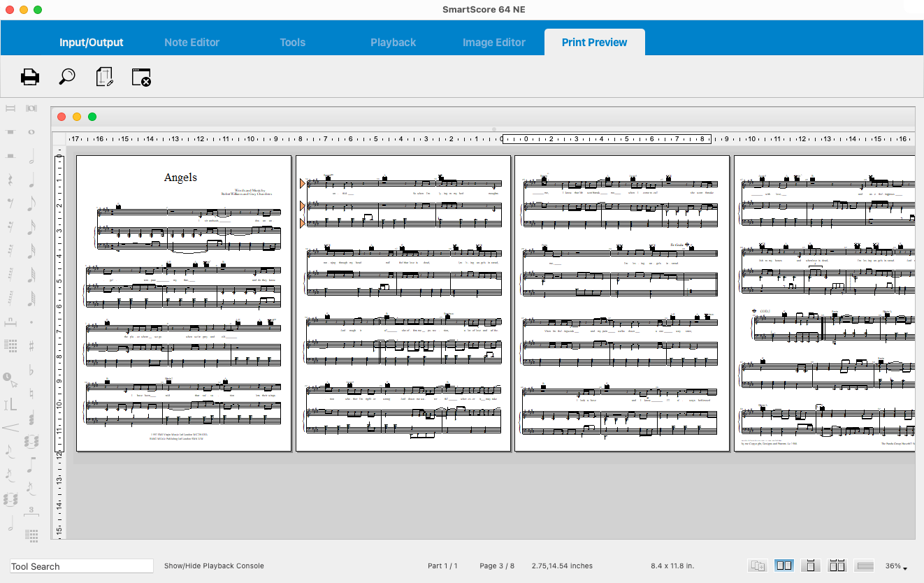Click the Print icon in the toolbar
This screenshot has width=924, height=583.
click(x=30, y=77)
